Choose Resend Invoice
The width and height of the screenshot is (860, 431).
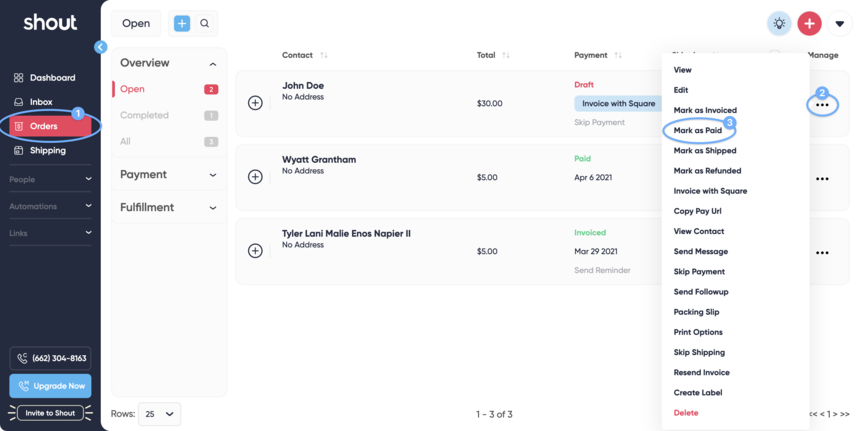click(701, 372)
